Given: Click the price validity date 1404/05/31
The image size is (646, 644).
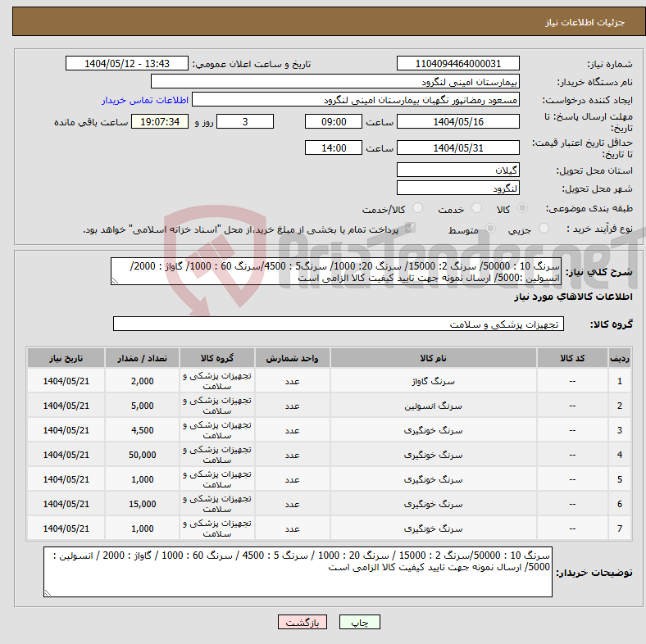Looking at the screenshot, I should (x=458, y=147).
